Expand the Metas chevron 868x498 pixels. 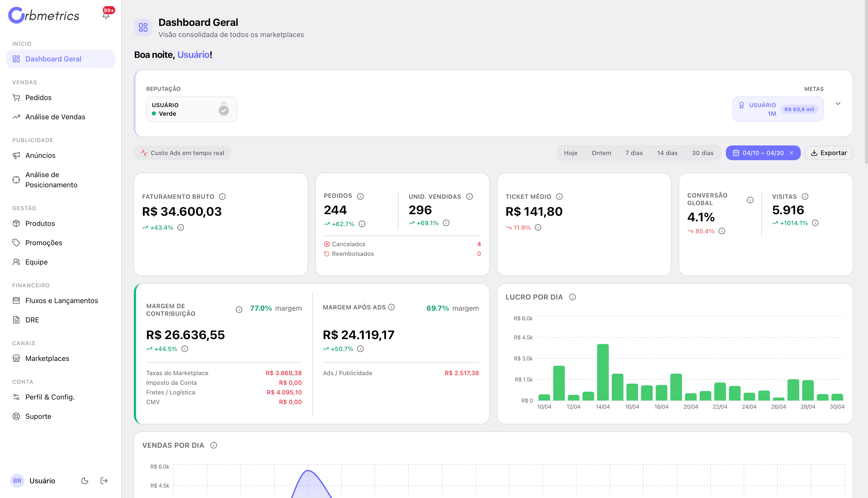(838, 104)
